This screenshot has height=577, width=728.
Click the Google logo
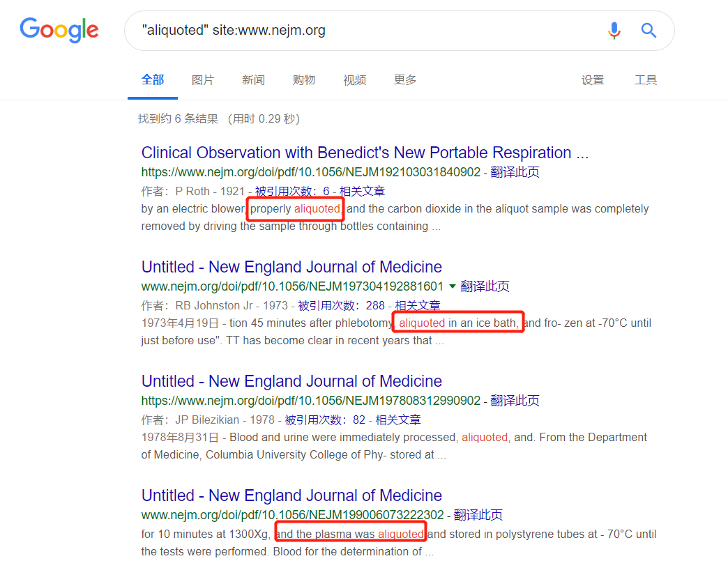tap(59, 30)
